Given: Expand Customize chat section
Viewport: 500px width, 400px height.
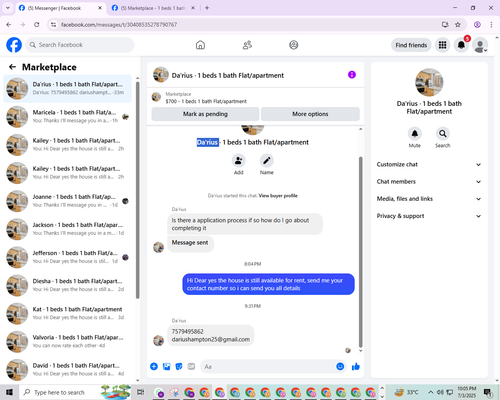Looking at the screenshot, I should [x=429, y=164].
